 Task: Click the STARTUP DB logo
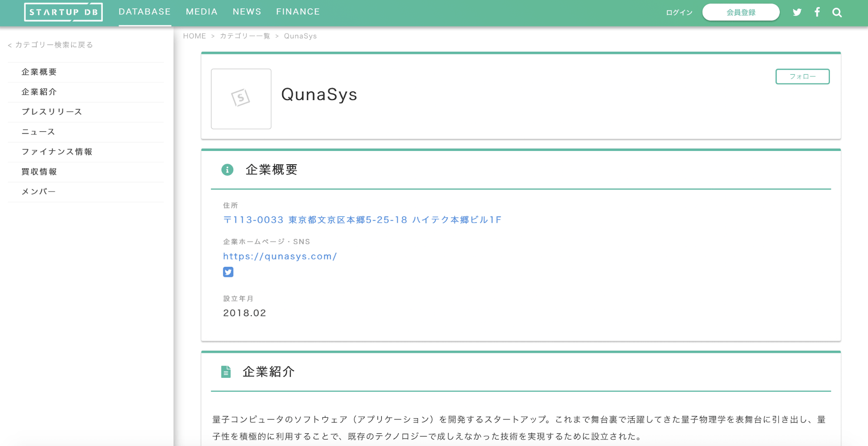63,12
